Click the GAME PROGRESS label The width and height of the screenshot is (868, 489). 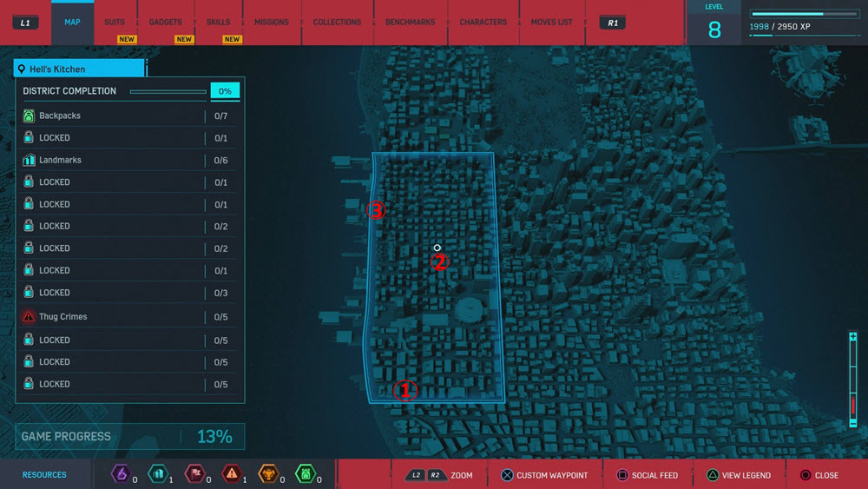66,436
